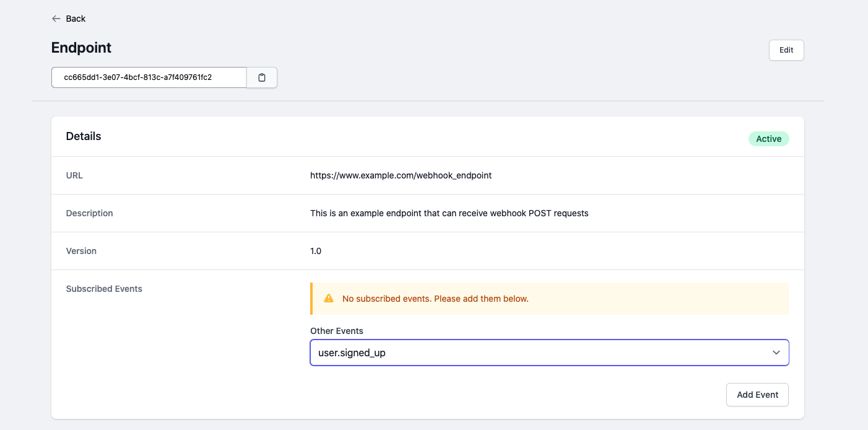The width and height of the screenshot is (868, 430).
Task: Click the Description row label
Action: (89, 213)
